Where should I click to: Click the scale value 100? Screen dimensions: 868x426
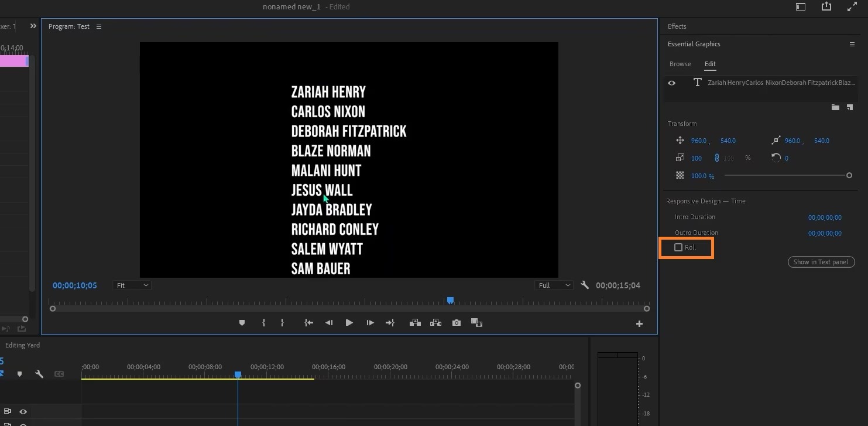pos(697,158)
